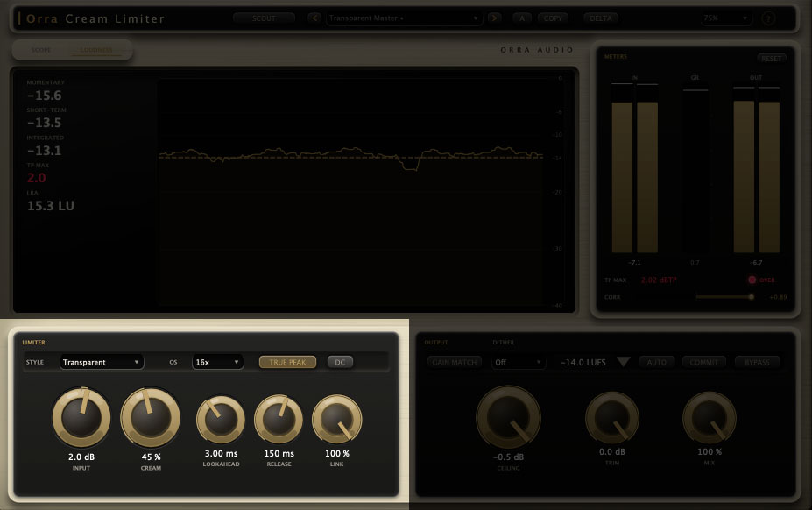Image resolution: width=812 pixels, height=510 pixels.
Task: Switch to the SCOPE tab
Action: click(x=41, y=50)
